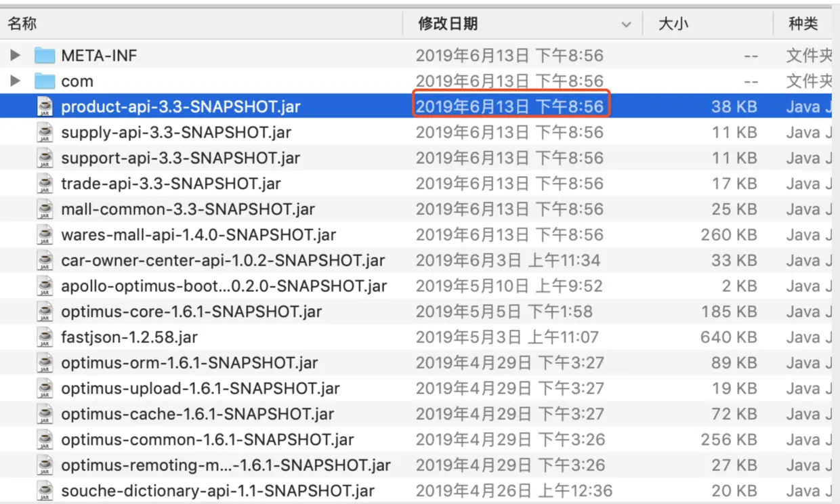840x504 pixels.
Task: Click the optimus-upload-1.6.1-SNAPSHOT.jar file icon
Action: [x=45, y=388]
